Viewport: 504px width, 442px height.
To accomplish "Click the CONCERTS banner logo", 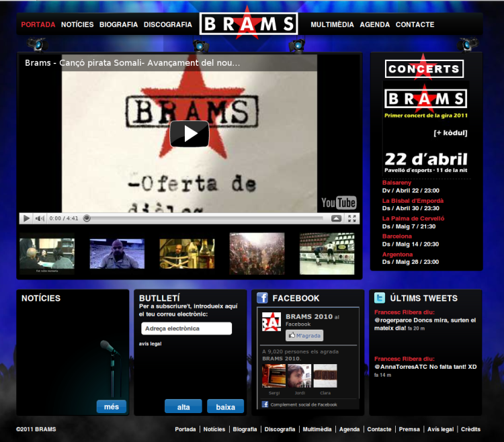I will tap(424, 68).
